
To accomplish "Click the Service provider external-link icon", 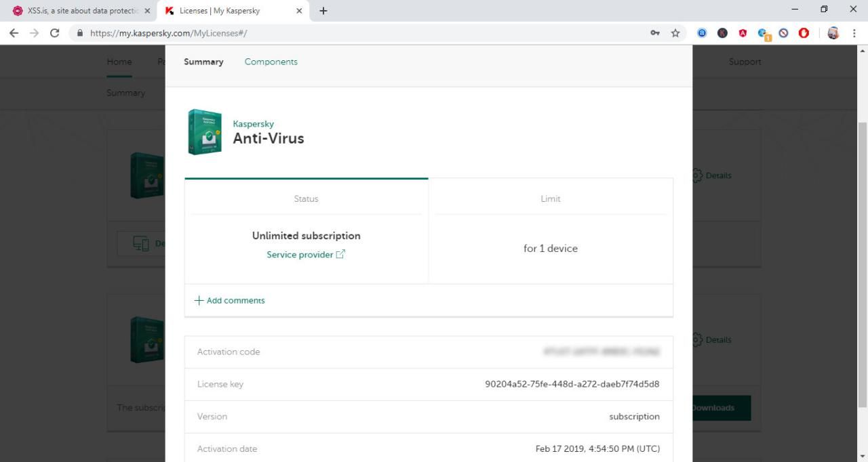I will pos(340,254).
